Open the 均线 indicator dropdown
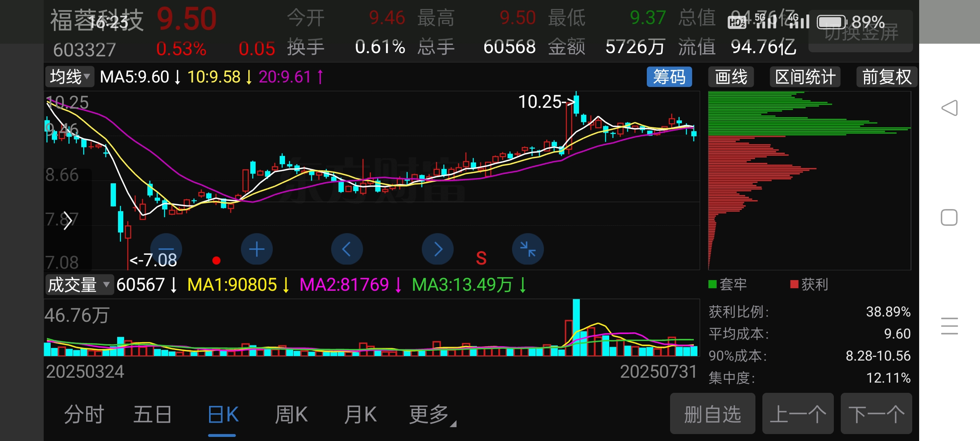980x441 pixels. tap(70, 77)
